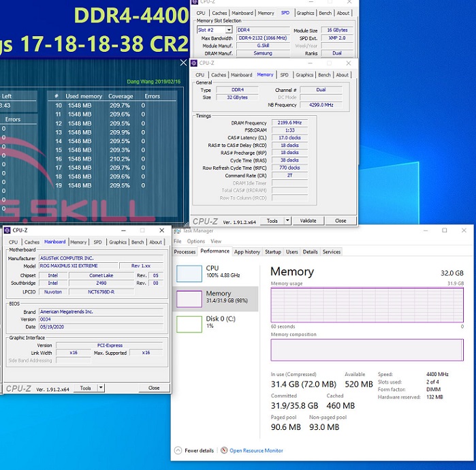Close the Task Manager window

point(464,230)
